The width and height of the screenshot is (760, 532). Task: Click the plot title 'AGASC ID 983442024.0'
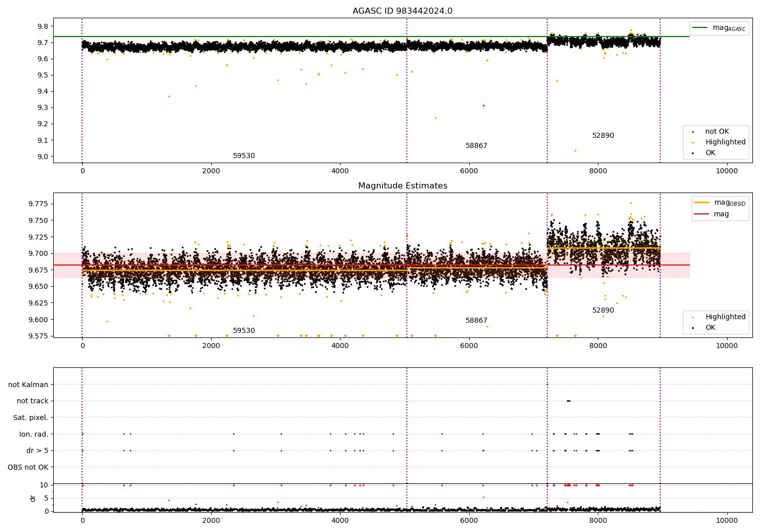(402, 11)
